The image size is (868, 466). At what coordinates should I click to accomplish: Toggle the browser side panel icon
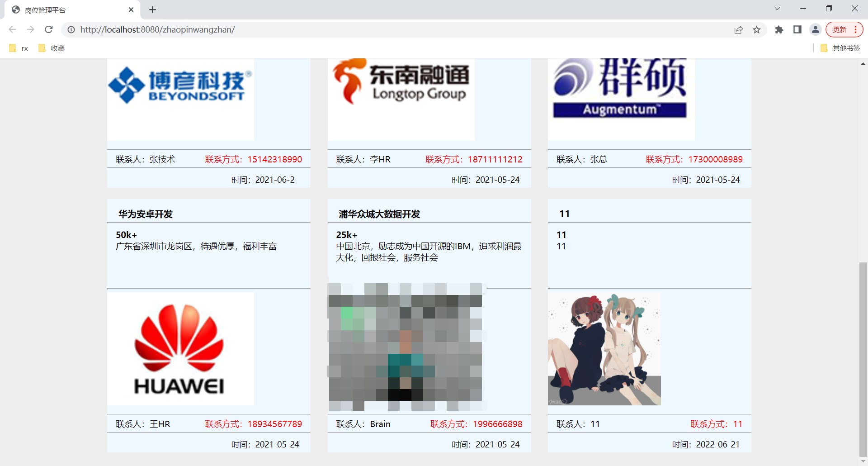797,29
